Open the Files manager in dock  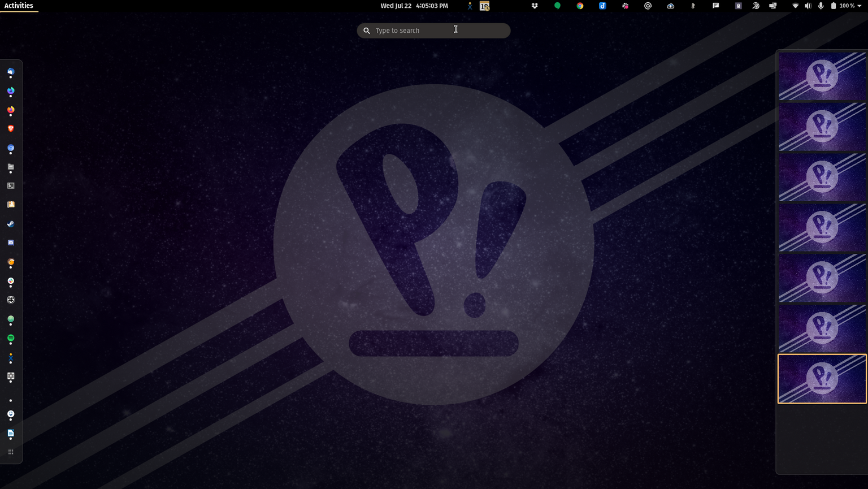click(11, 167)
